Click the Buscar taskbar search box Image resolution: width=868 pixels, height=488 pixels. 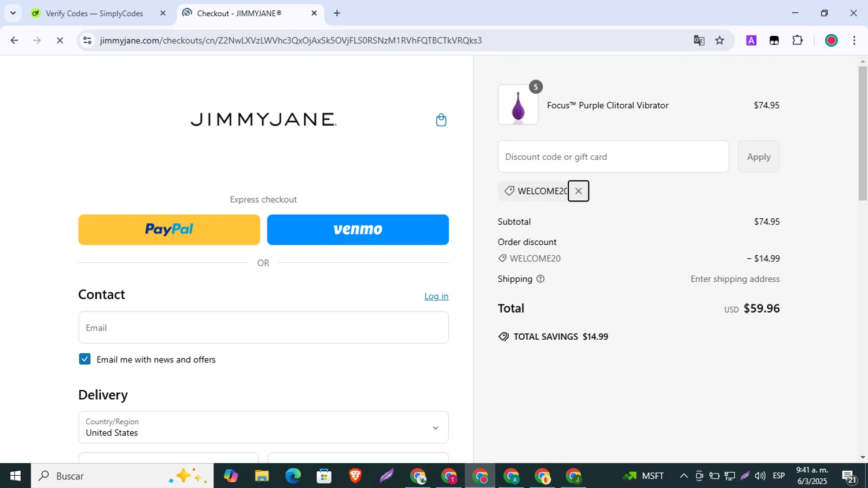pyautogui.click(x=122, y=476)
